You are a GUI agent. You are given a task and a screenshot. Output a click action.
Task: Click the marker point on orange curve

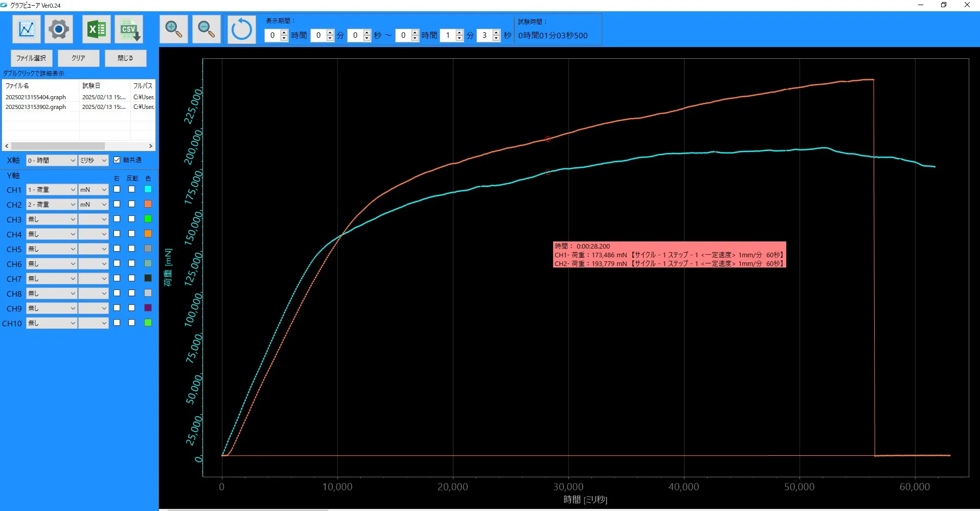[548, 139]
